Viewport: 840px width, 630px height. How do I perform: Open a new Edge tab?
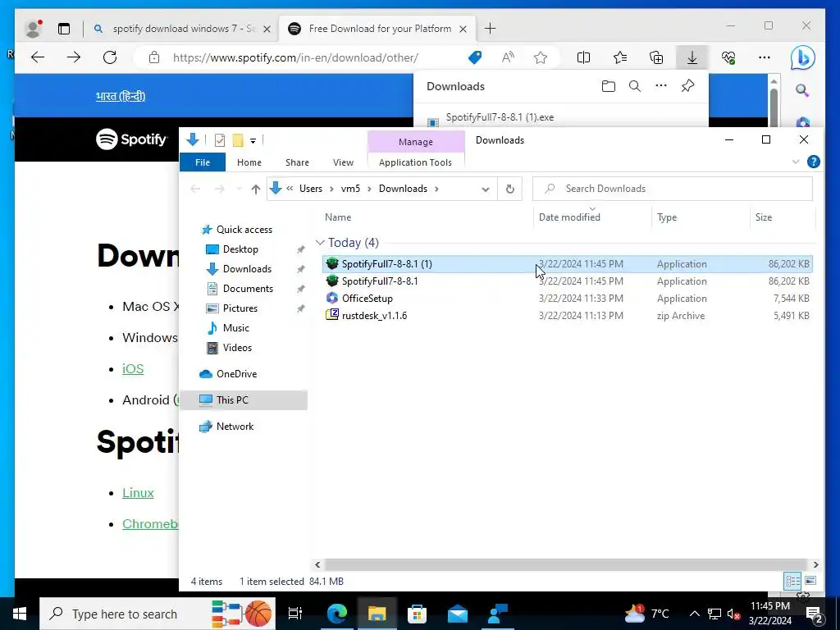(491, 29)
